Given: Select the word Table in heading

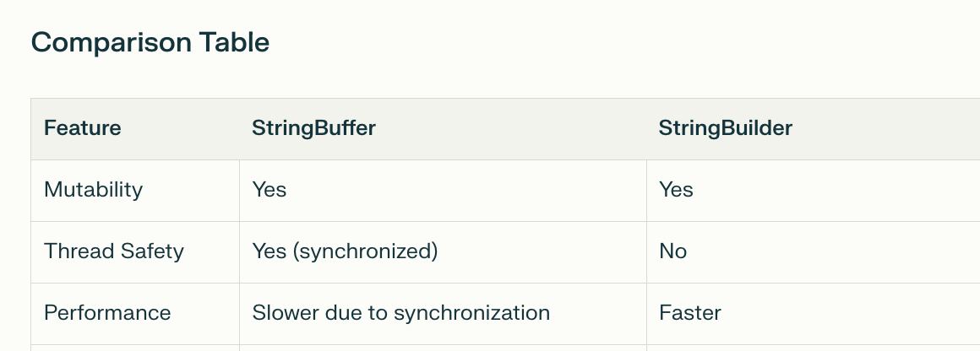Looking at the screenshot, I should [234, 43].
